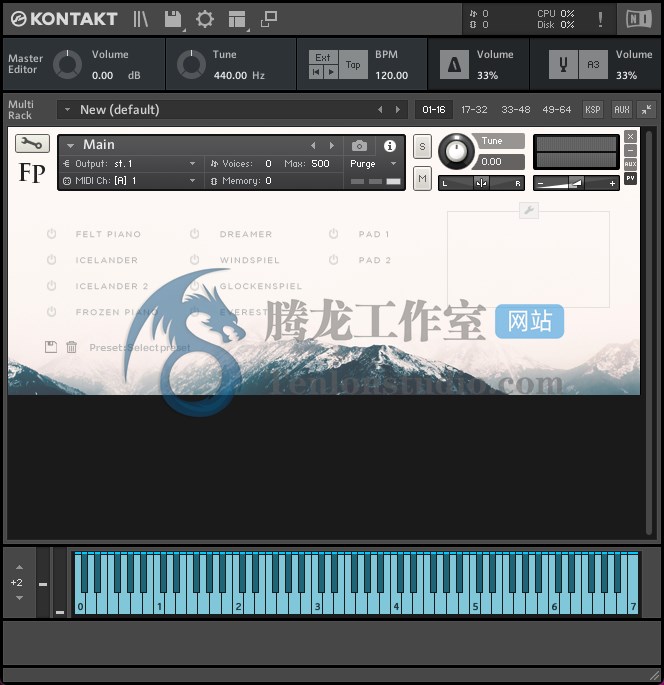Mute the instrument with M button
The height and width of the screenshot is (685, 664).
[422, 178]
